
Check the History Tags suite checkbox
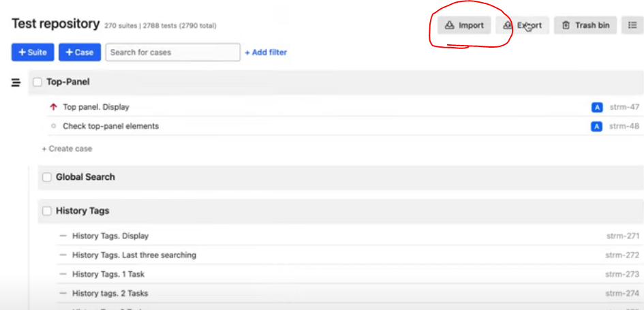click(47, 211)
